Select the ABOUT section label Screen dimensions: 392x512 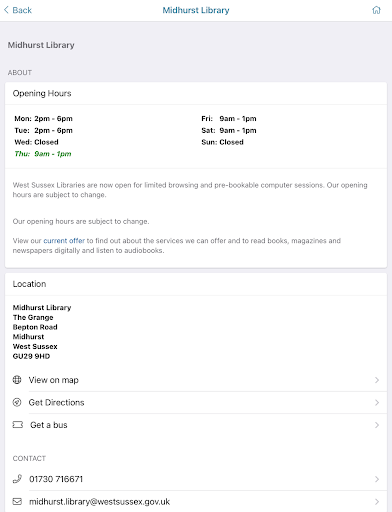click(x=20, y=73)
